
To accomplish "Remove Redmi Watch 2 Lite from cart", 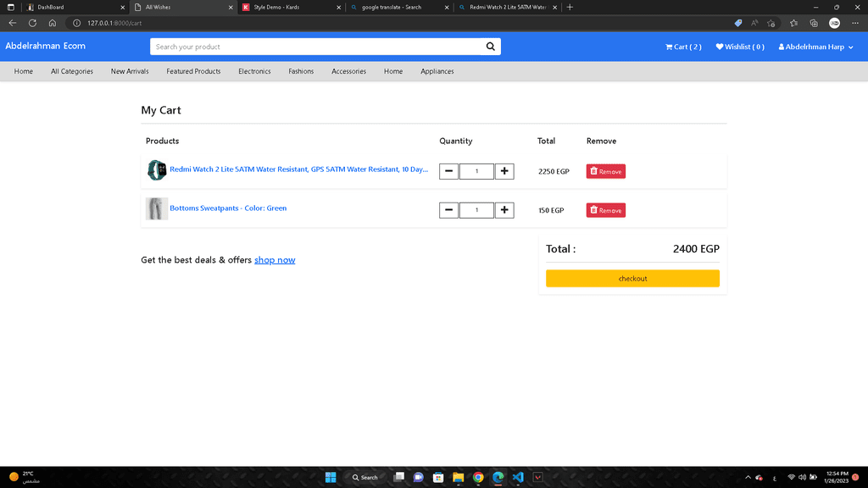I will tap(606, 171).
